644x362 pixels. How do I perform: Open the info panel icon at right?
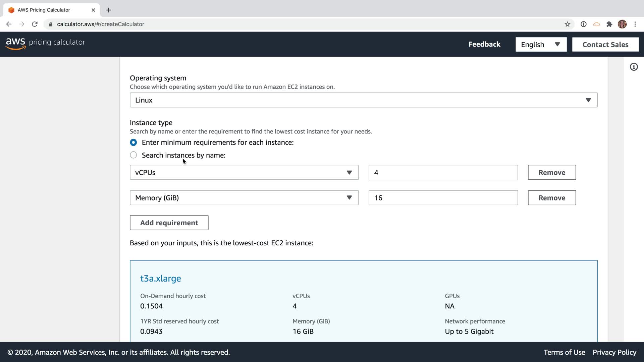(x=634, y=67)
